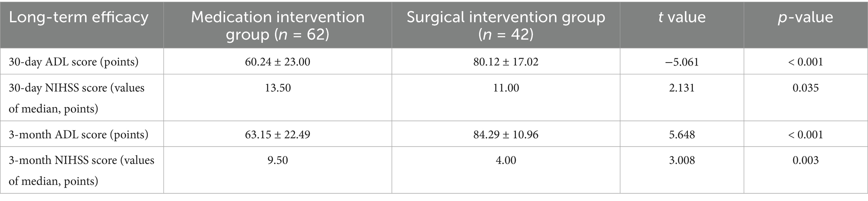
Task: Select the "30-day ADL score (points)" row label
Action: click(x=74, y=62)
